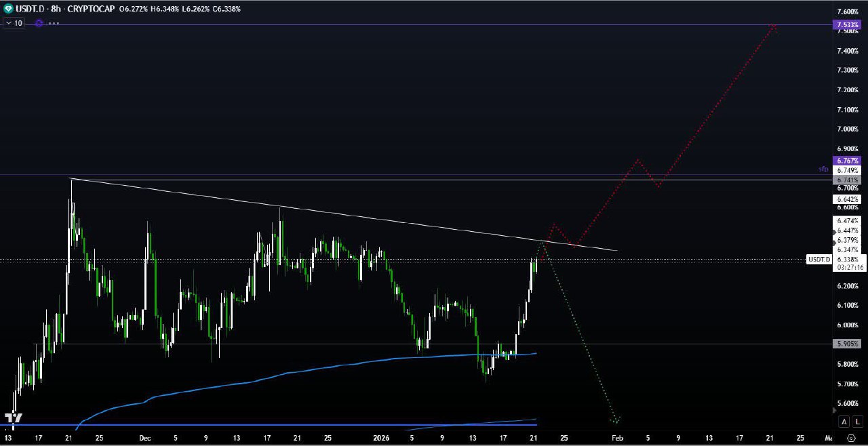Click the diamond marker beside 6.379% label

[834, 243]
